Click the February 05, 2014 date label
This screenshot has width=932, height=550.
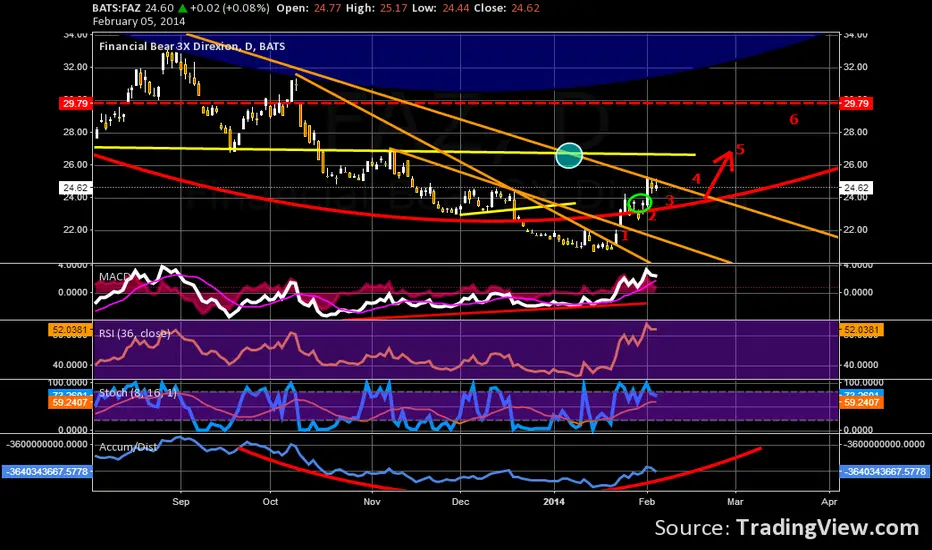[138, 21]
